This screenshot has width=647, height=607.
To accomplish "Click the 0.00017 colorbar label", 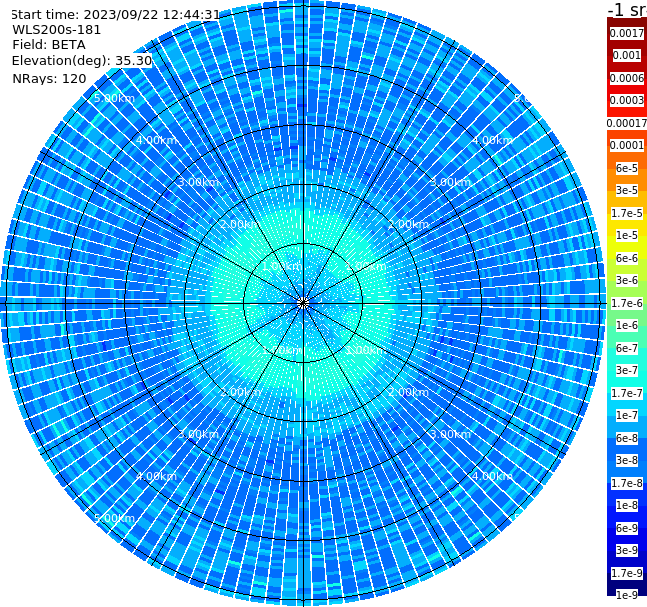I will pos(627,123).
